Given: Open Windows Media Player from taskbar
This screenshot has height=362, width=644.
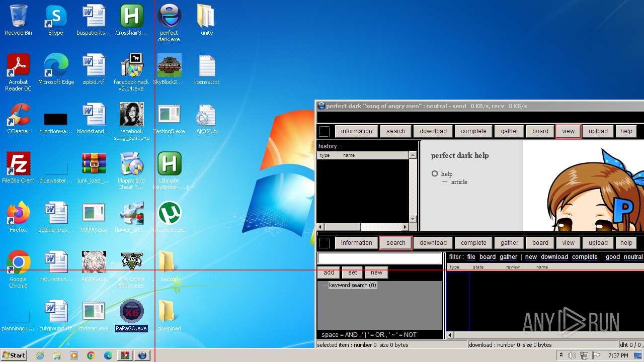Looking at the screenshot, I should point(74,355).
